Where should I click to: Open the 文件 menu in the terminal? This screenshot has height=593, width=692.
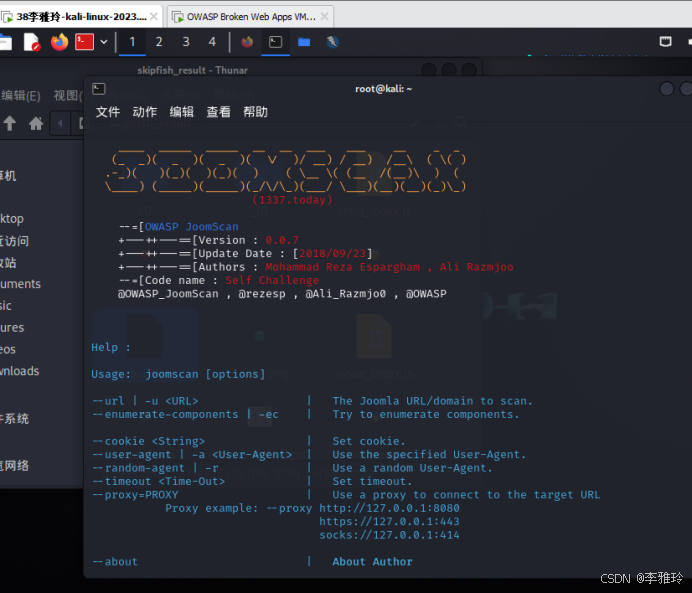108,112
